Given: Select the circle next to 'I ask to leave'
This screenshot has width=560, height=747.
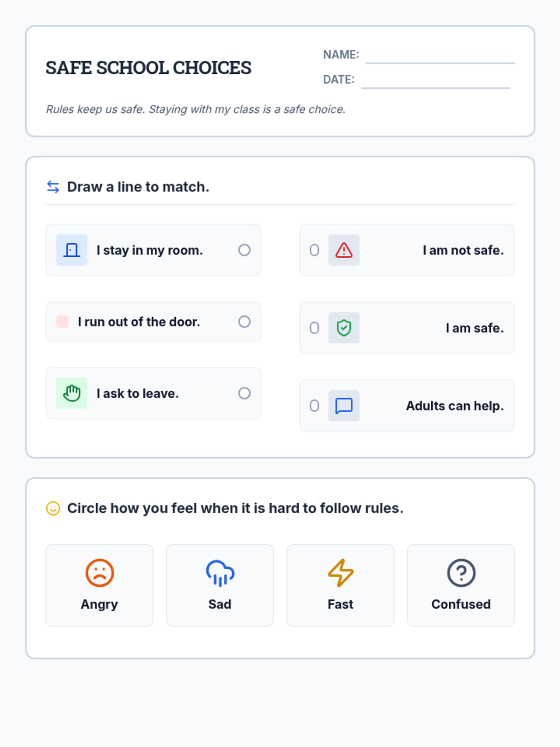Looking at the screenshot, I should click(245, 393).
